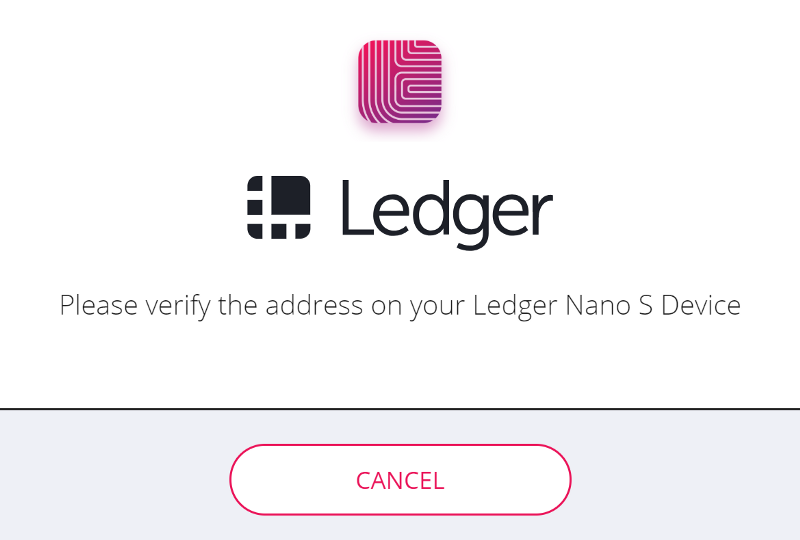Click the black divider line above footer
The image size is (800, 540).
[400, 409]
